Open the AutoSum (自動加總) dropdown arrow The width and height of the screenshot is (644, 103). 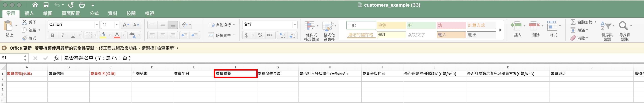(x=595, y=22)
